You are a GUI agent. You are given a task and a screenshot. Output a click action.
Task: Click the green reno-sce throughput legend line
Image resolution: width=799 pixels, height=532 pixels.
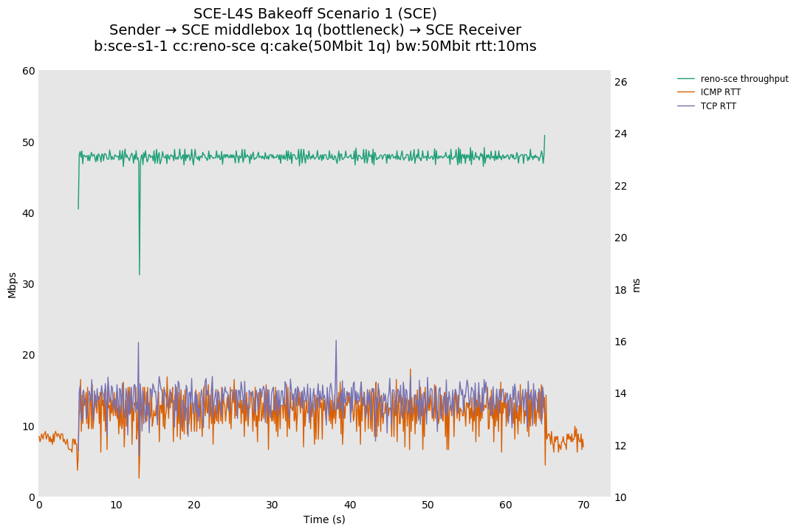click(x=686, y=79)
